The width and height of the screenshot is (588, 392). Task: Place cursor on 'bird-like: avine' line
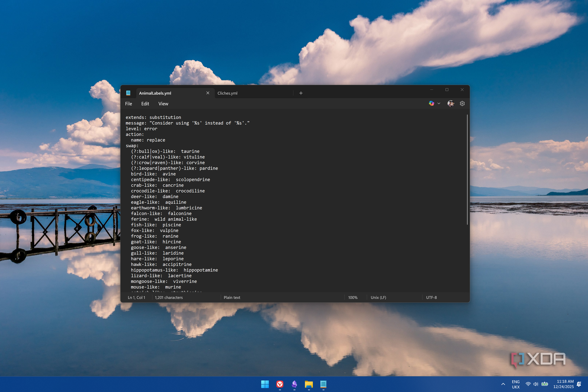pyautogui.click(x=153, y=174)
